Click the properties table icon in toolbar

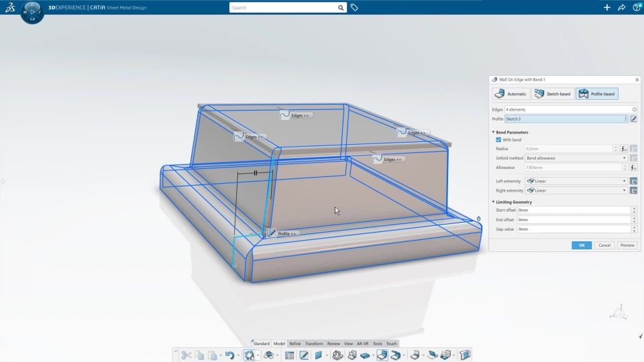[289, 355]
